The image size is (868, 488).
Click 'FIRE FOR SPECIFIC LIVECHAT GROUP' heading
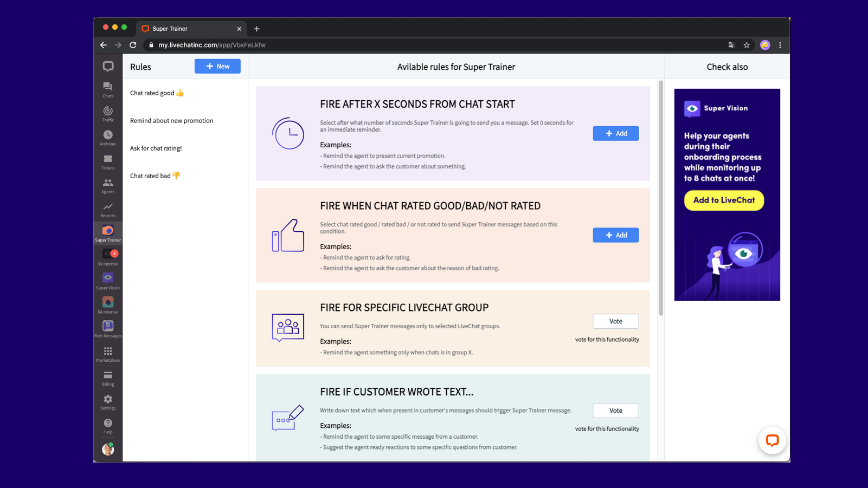[404, 308]
